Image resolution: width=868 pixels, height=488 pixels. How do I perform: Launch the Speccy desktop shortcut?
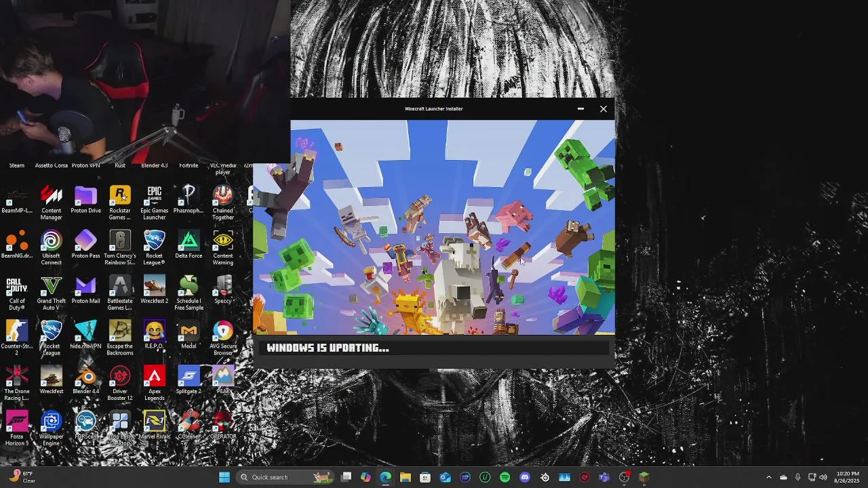tap(223, 290)
